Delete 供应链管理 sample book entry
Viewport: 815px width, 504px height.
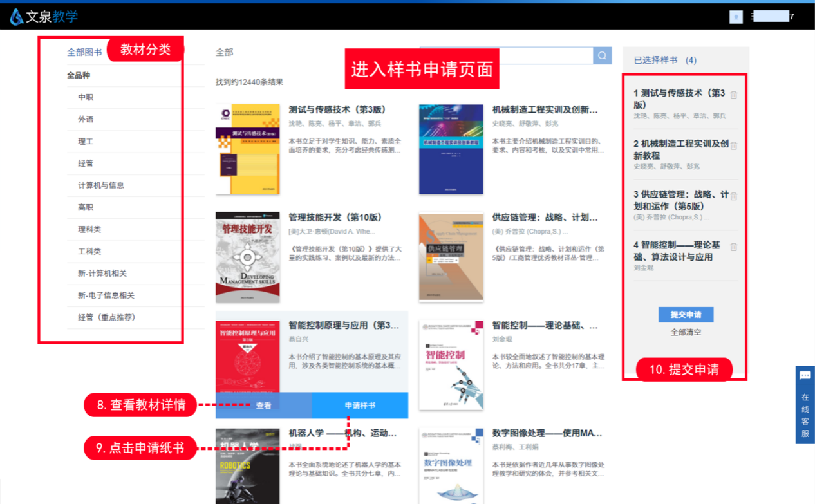click(733, 196)
